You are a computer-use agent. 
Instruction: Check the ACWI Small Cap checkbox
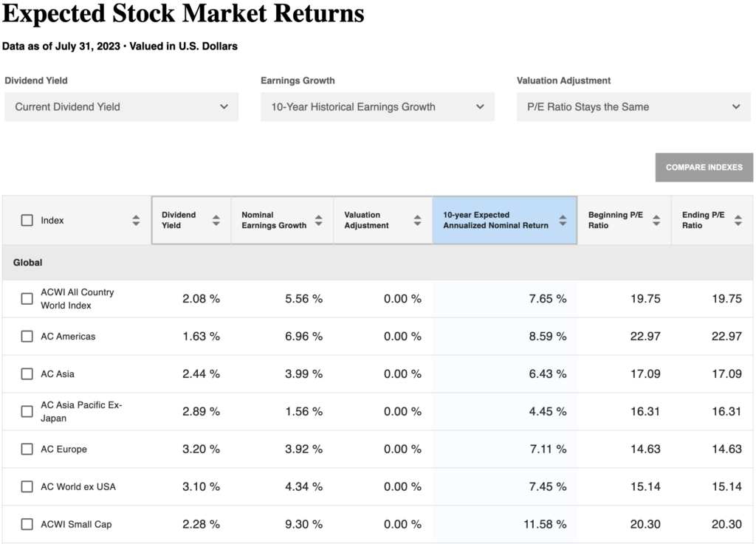click(x=27, y=524)
